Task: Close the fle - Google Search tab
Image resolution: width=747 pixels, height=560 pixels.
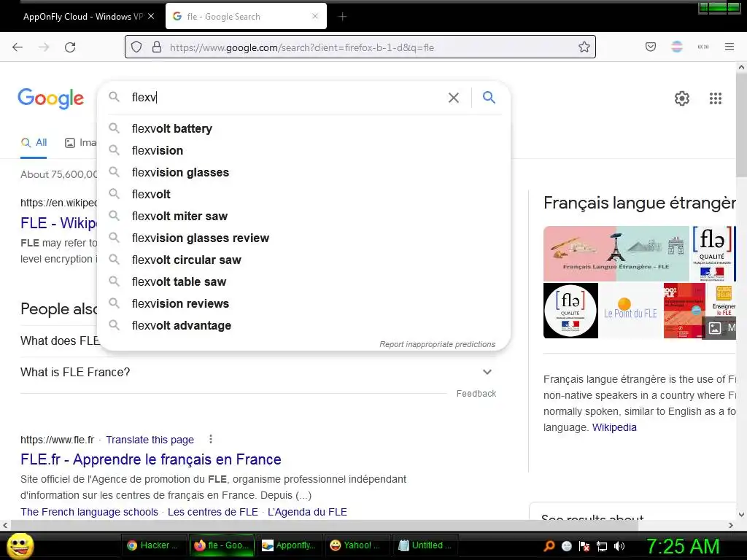Action: tap(315, 16)
